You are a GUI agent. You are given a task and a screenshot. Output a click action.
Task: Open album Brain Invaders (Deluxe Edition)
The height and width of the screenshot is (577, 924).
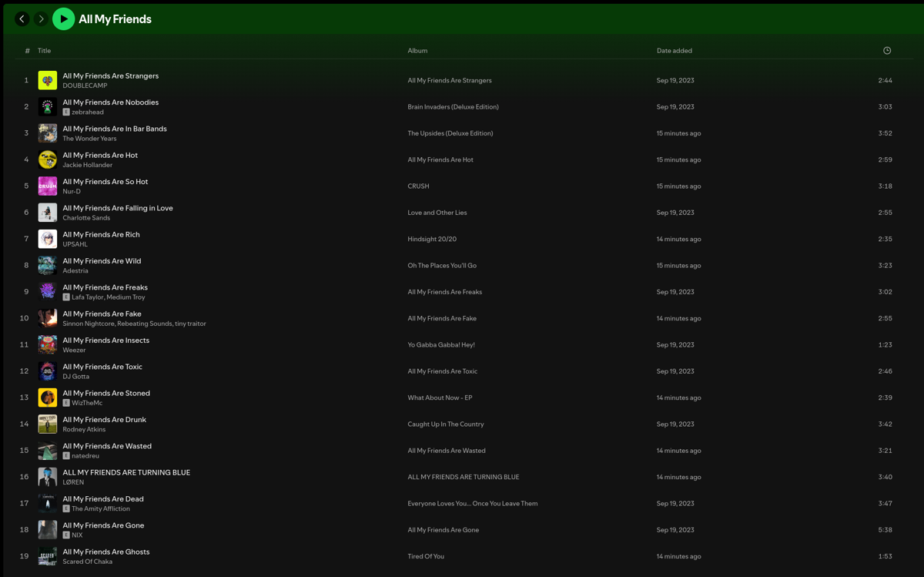(x=453, y=107)
